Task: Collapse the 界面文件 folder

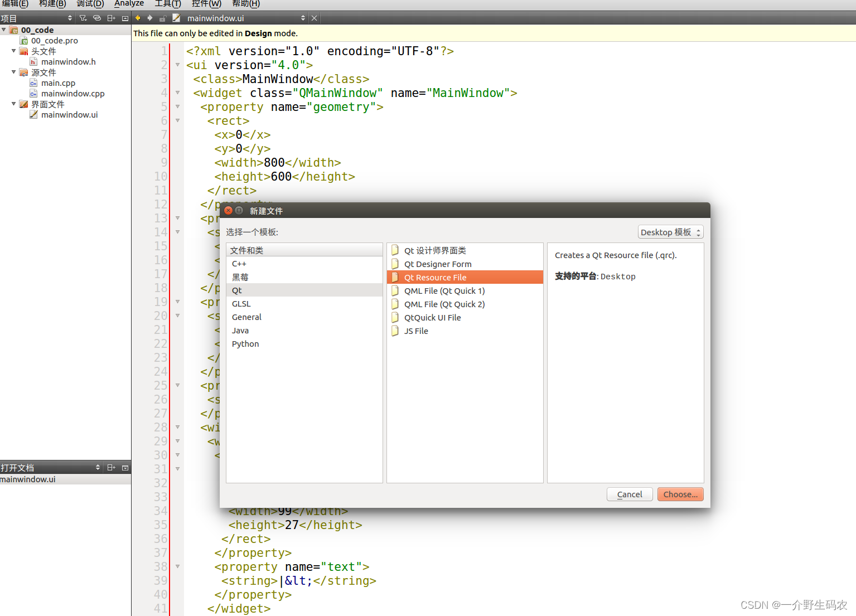Action: click(14, 104)
